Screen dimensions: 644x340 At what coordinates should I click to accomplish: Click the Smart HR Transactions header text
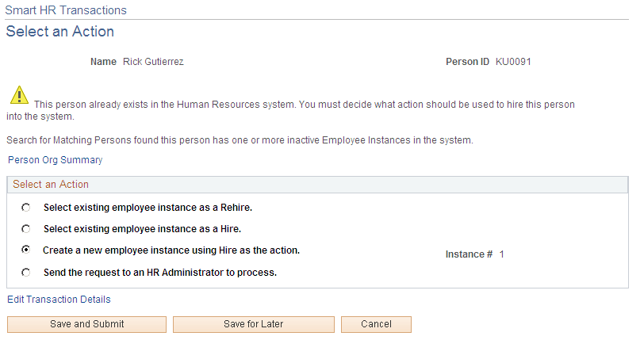(66, 10)
